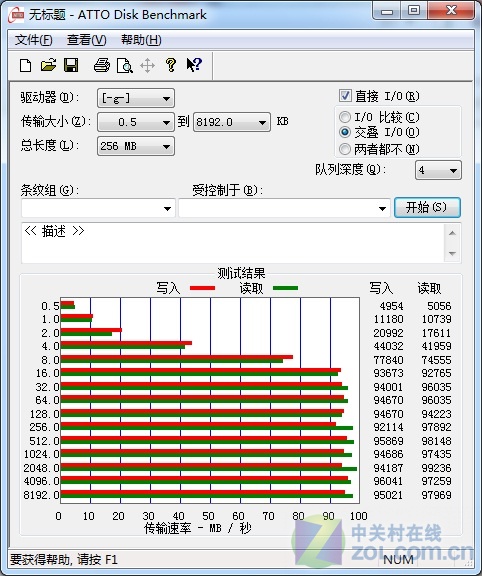Open transfer size end dropdown showing 8192.0
Screen dimensions: 482x576
tap(232, 122)
